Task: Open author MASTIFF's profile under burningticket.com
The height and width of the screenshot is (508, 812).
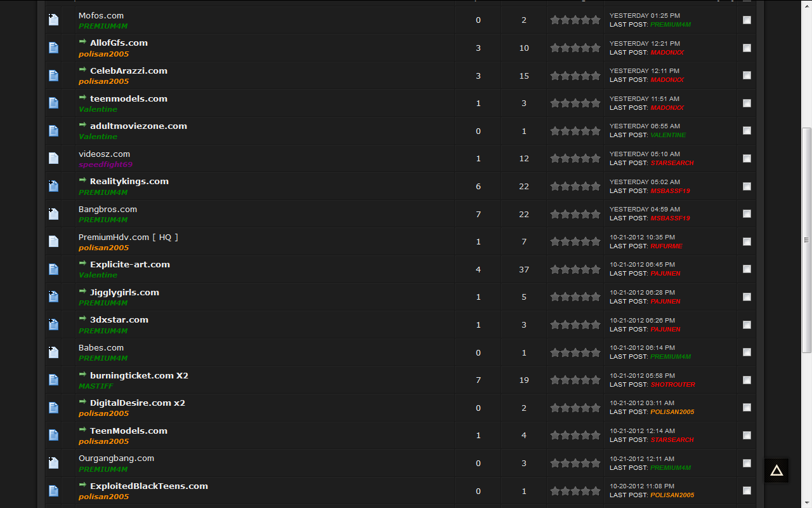Action: [96, 385]
